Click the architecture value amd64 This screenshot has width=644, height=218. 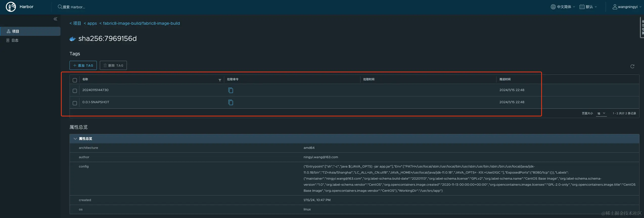309,148
